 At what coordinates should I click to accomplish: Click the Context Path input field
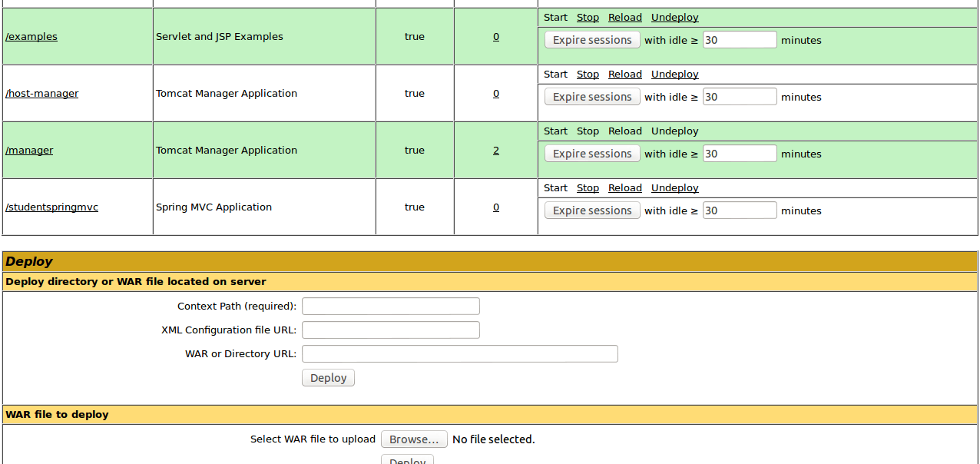[x=390, y=307]
